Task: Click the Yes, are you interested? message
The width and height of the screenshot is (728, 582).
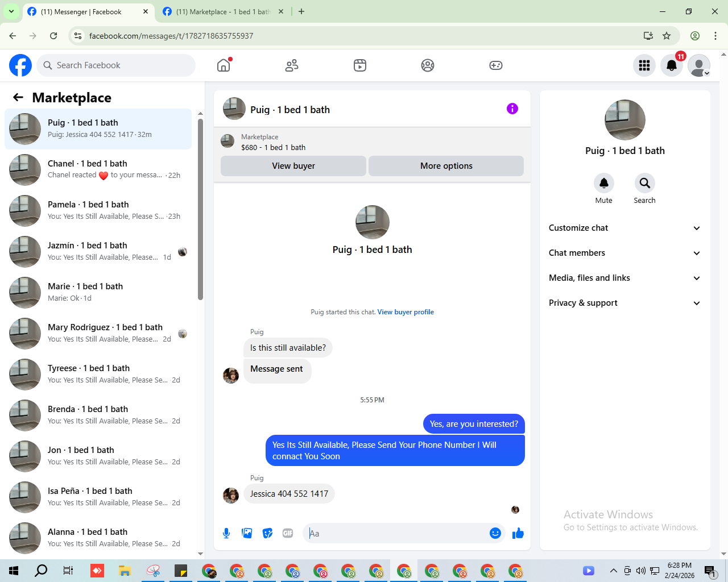Action: (x=474, y=424)
